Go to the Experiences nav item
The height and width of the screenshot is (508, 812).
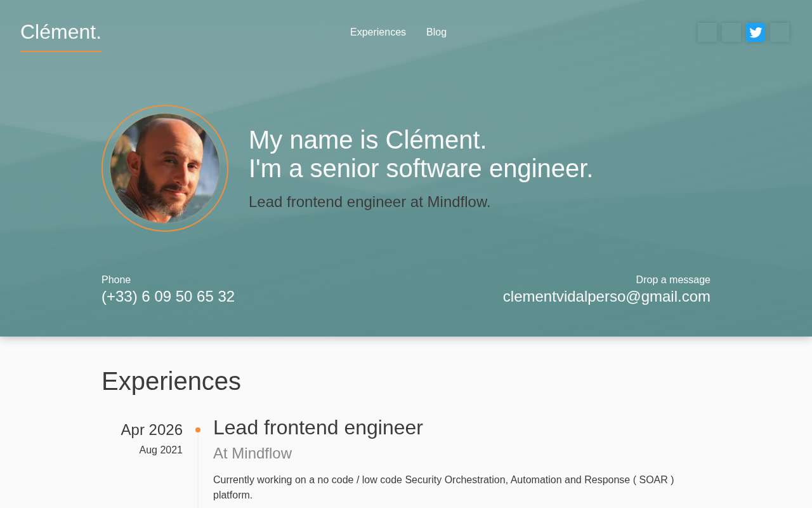(x=378, y=32)
